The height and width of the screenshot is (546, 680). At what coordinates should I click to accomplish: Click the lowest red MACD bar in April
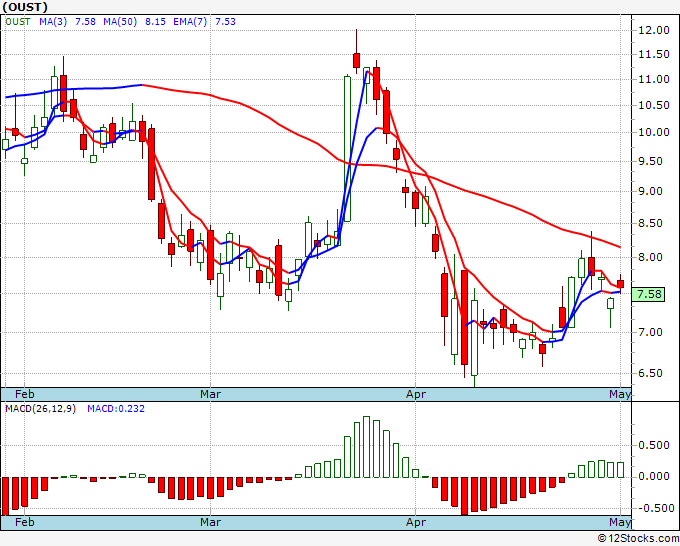point(464,496)
